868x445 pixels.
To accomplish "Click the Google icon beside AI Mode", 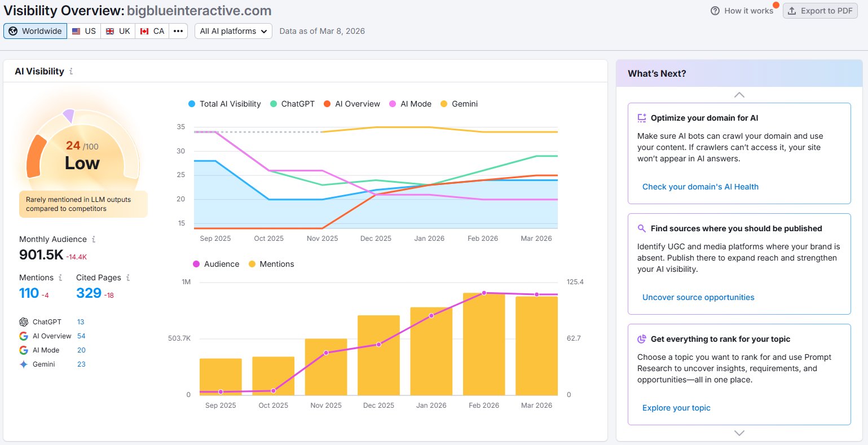I will tap(24, 350).
